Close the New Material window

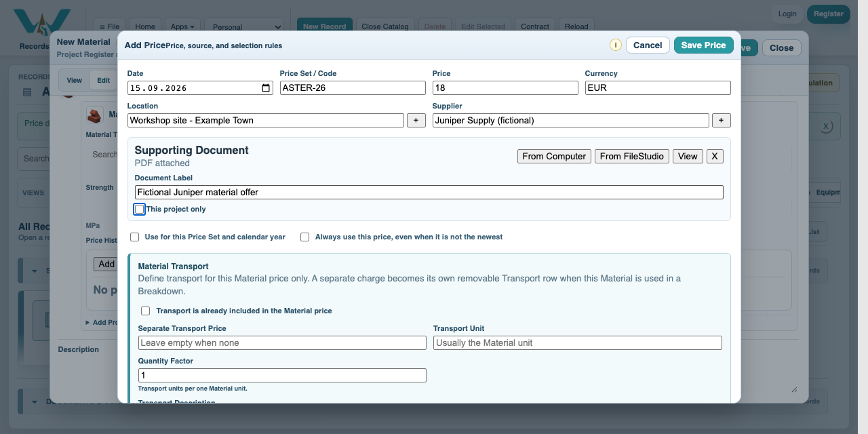point(781,48)
